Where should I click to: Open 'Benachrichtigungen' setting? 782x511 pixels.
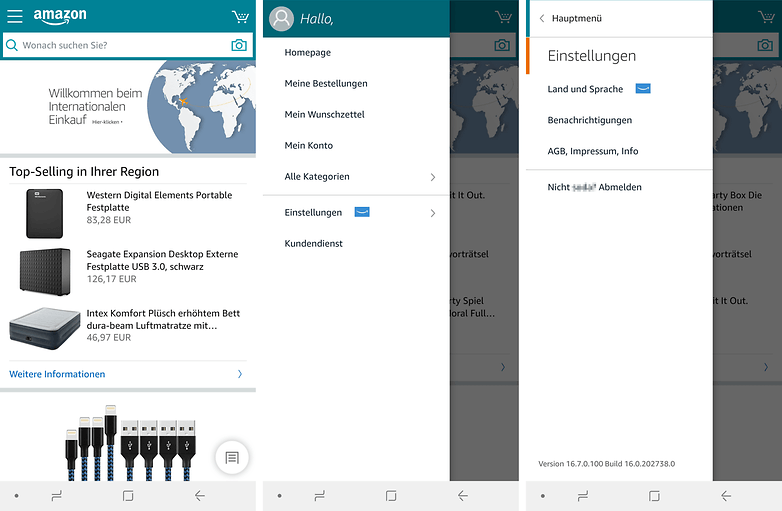[x=589, y=120]
